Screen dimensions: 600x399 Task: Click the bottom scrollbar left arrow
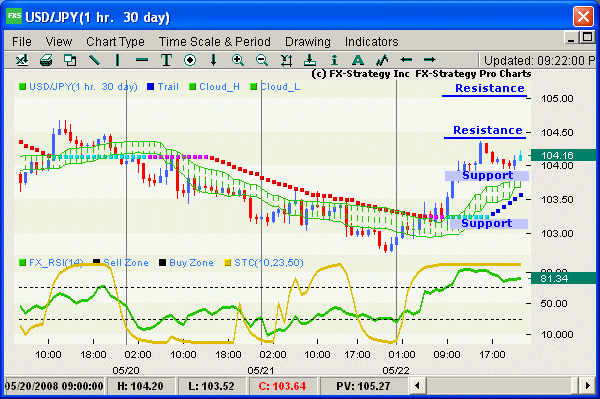417,385
